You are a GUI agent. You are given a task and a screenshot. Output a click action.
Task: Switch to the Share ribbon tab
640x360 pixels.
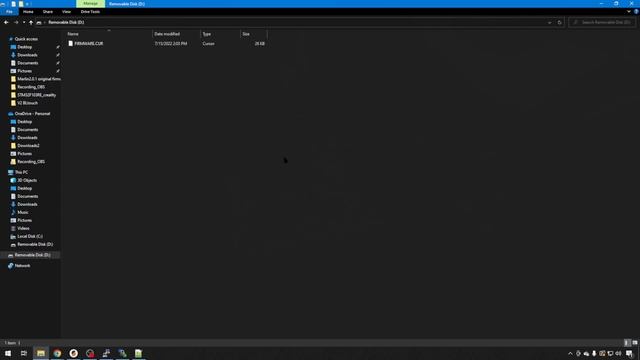pos(48,12)
